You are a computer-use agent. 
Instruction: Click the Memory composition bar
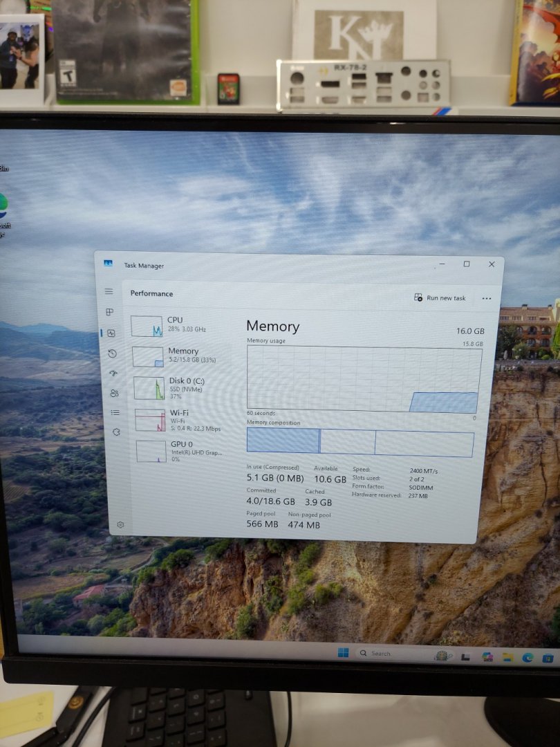(x=360, y=442)
